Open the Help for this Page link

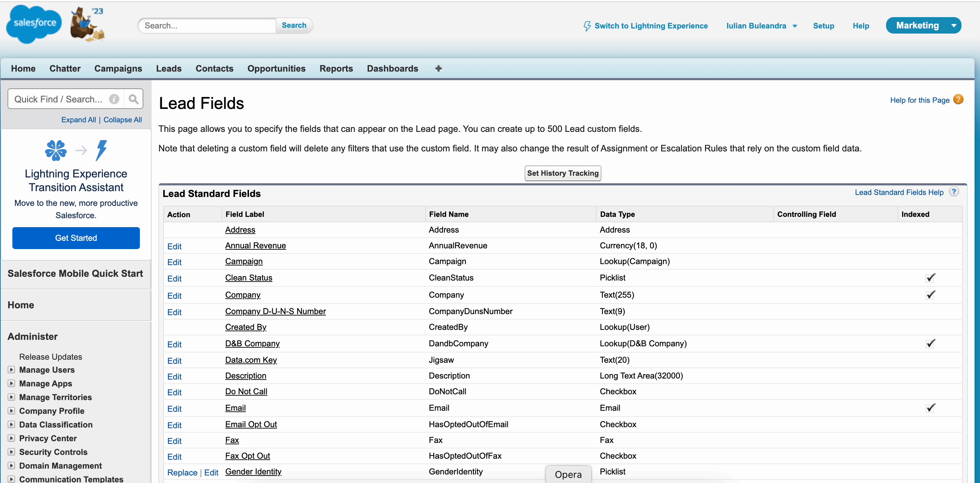pos(920,100)
